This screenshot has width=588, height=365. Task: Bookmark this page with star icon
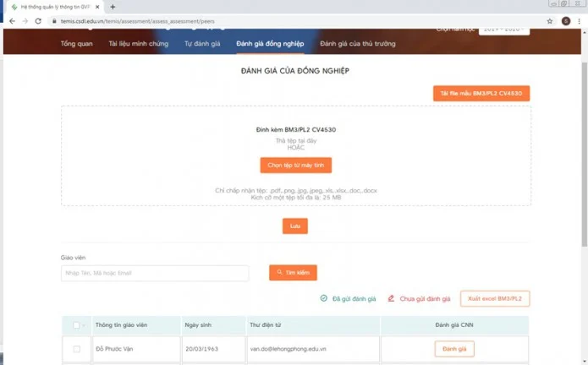point(550,21)
